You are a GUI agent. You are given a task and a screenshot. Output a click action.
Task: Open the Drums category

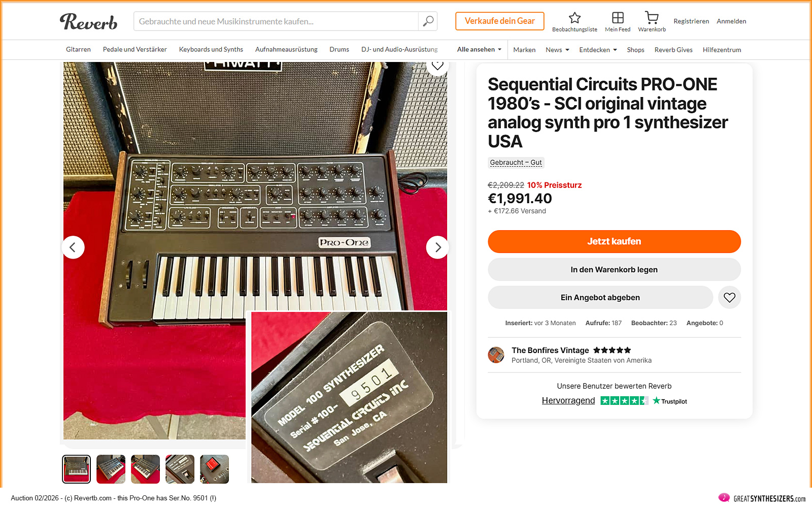pyautogui.click(x=339, y=50)
